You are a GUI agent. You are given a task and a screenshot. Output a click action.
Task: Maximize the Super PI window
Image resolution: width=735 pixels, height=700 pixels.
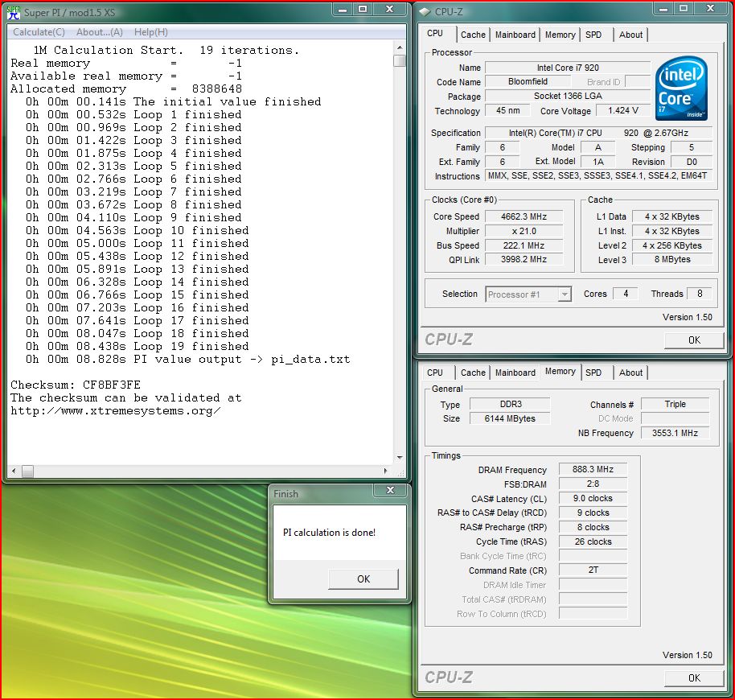tap(363, 10)
